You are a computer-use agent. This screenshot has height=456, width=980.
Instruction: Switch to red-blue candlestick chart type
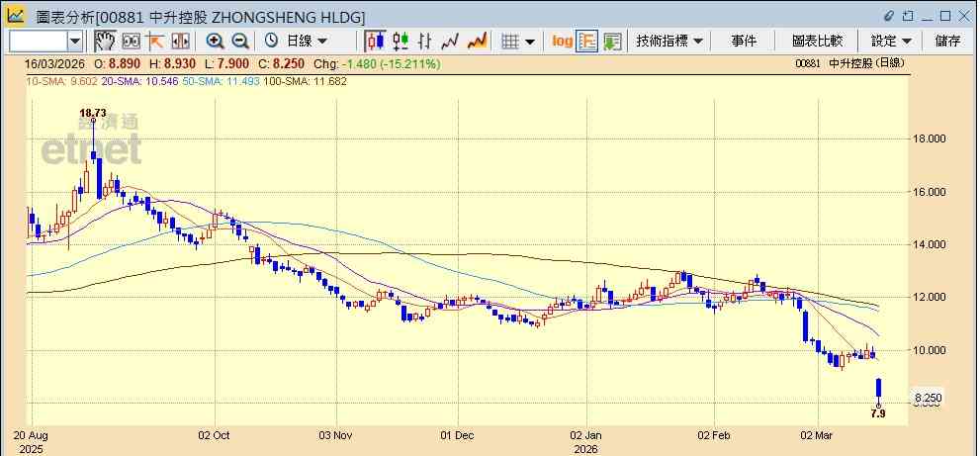point(375,42)
